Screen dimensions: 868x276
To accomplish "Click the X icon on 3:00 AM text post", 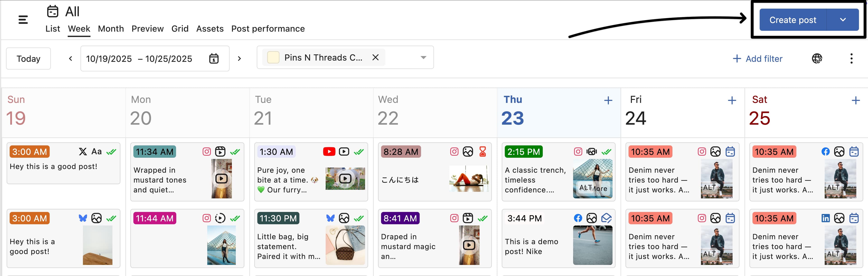I will coord(83,152).
